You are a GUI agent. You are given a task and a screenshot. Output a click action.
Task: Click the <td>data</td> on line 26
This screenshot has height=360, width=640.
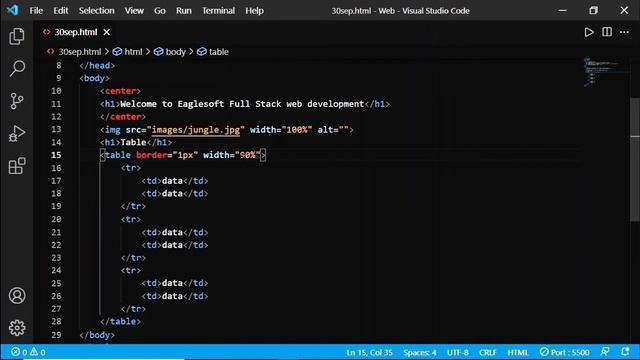(175, 296)
